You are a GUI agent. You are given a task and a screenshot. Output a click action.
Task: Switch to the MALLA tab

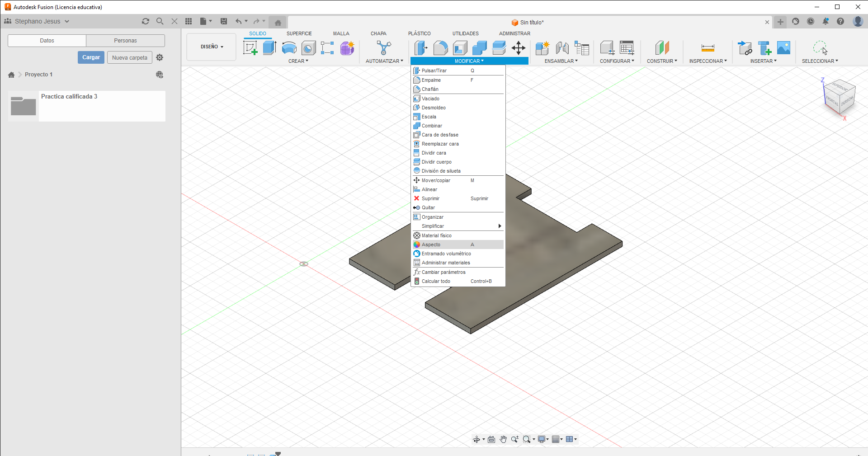341,33
